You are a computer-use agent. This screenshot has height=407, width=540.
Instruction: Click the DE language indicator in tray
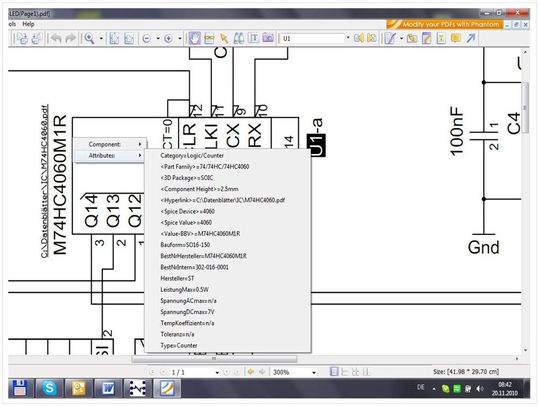click(x=420, y=387)
